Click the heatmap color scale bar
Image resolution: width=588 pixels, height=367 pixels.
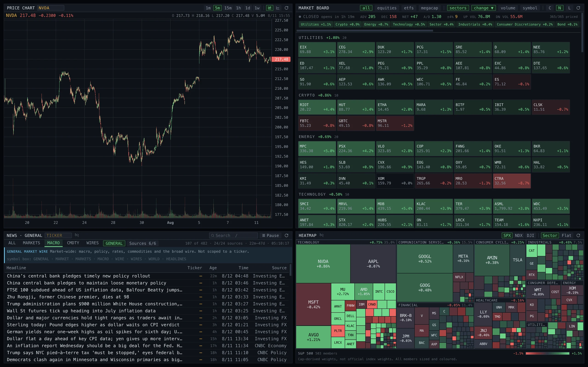click(547, 353)
